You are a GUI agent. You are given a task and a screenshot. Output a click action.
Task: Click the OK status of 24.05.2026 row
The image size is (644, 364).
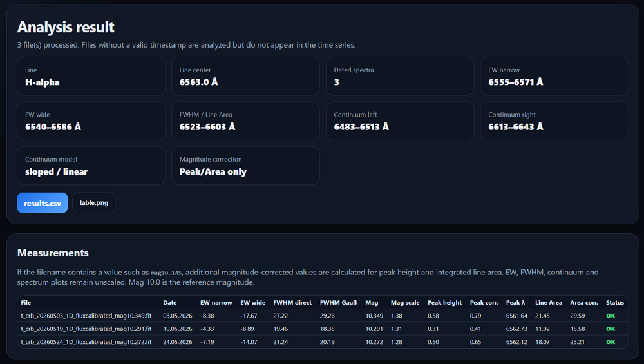[611, 342]
